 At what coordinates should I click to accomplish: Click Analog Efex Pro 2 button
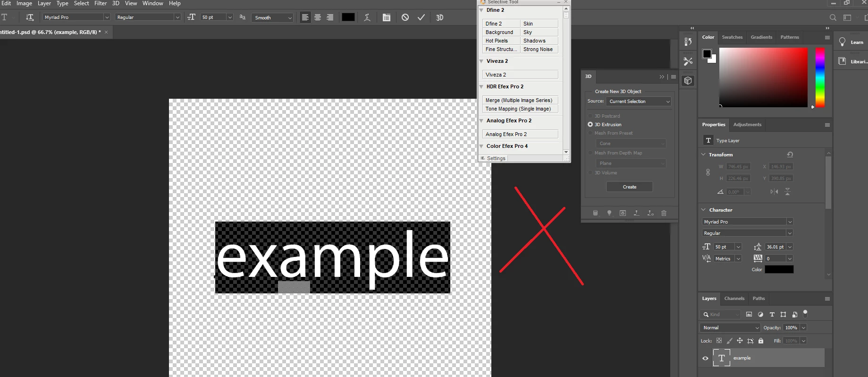click(x=520, y=134)
